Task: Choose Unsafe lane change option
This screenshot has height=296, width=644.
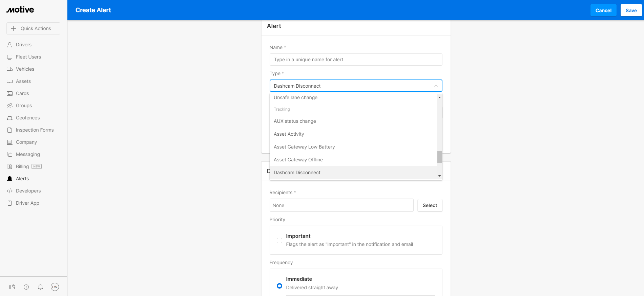Action: click(353, 97)
